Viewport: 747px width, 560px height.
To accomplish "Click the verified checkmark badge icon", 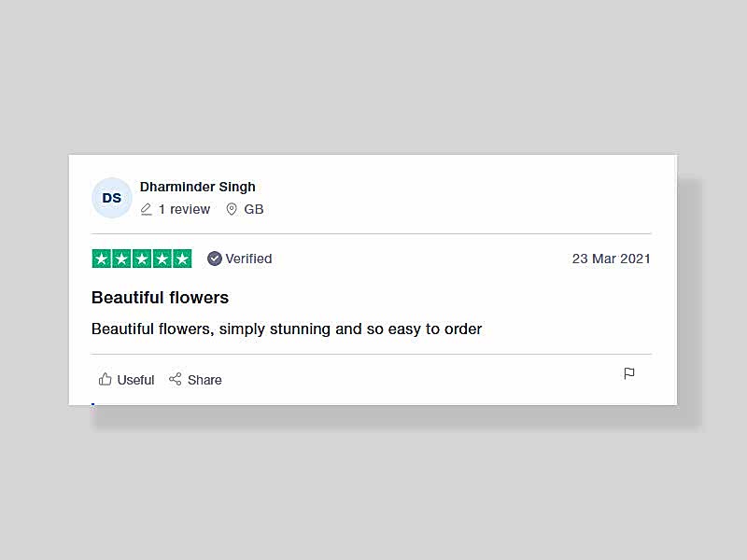I will coord(215,259).
